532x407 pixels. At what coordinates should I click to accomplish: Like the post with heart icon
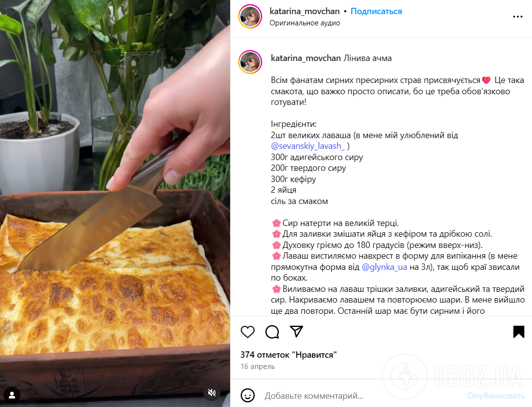(x=248, y=332)
